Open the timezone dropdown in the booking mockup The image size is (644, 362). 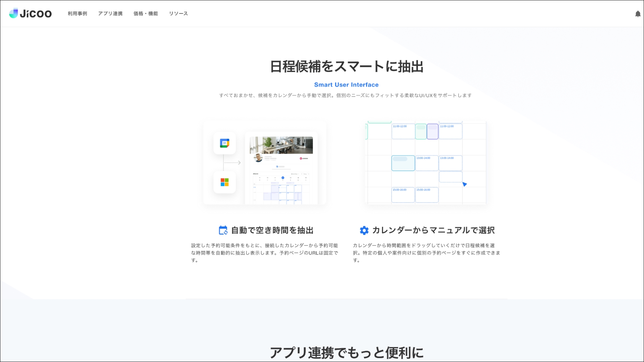tap(294, 174)
